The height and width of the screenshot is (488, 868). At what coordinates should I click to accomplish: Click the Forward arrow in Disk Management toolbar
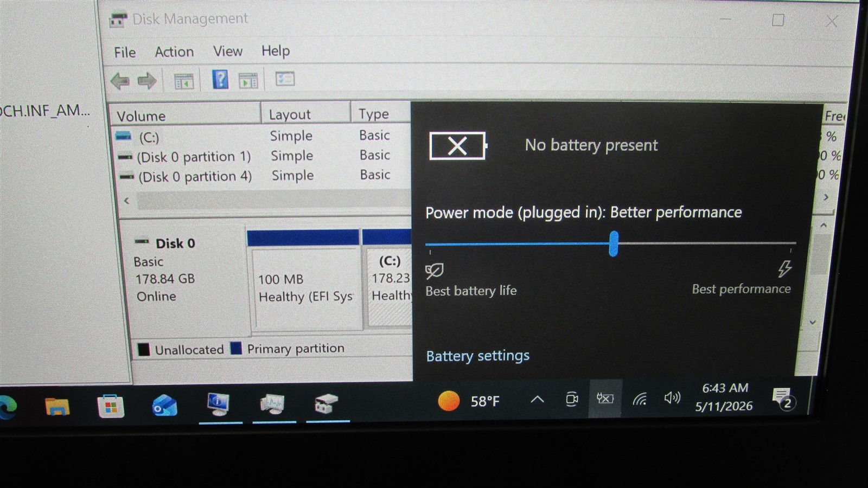(x=146, y=81)
